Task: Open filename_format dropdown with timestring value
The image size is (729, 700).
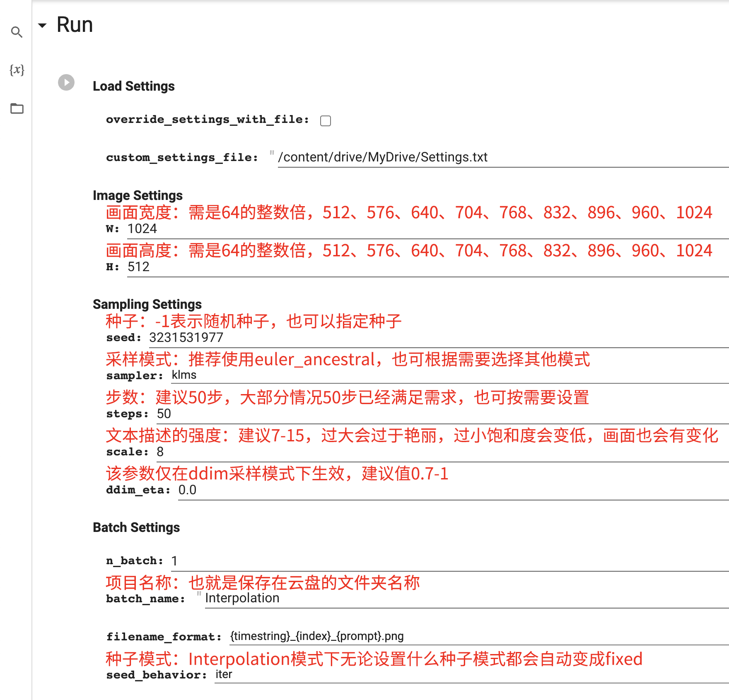Action: click(x=479, y=636)
